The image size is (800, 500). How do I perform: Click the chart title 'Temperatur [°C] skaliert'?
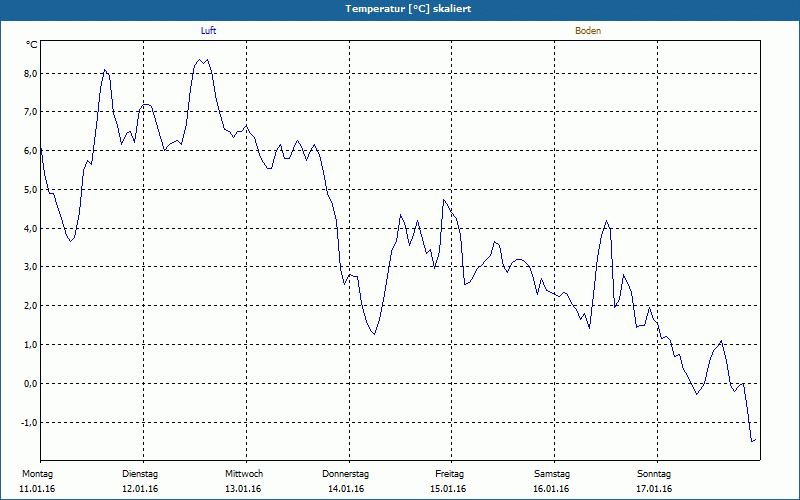(x=408, y=9)
